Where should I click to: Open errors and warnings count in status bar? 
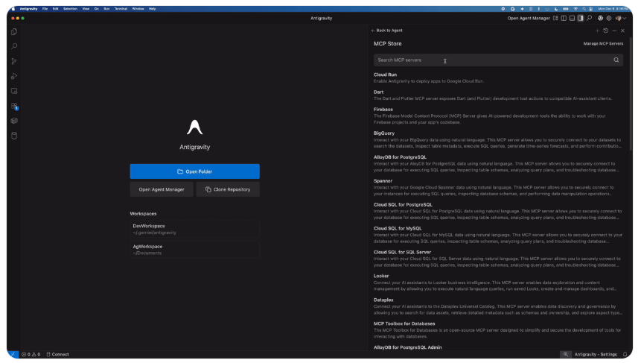point(31,354)
